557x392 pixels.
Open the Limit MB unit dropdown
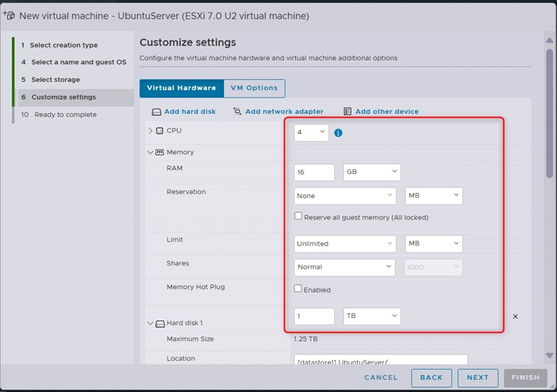pyautogui.click(x=434, y=244)
